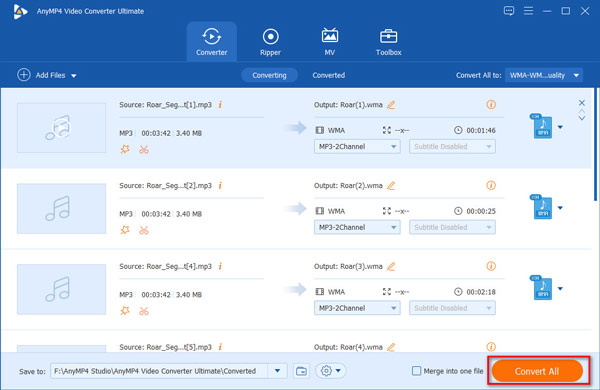Expand format arrow beside Roar(3).wma icon

coord(560,289)
